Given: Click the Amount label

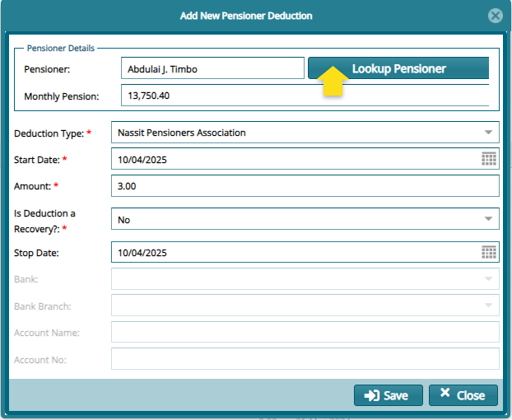Looking at the screenshot, I should pyautogui.click(x=32, y=186).
